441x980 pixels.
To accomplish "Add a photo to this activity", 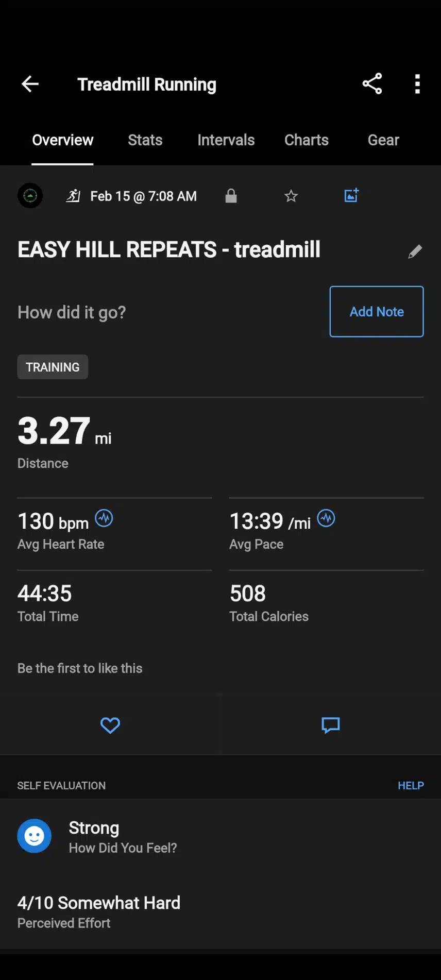I will [x=351, y=195].
